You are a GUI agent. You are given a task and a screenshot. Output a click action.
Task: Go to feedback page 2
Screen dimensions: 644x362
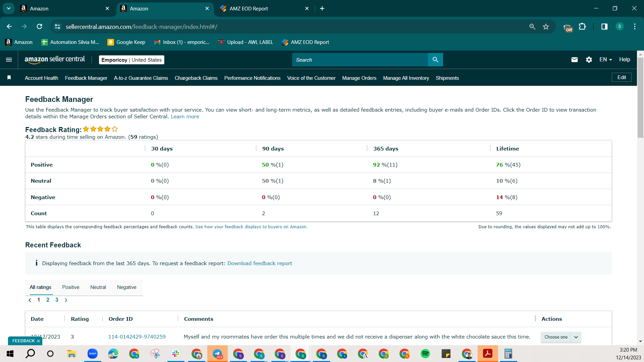click(48, 300)
